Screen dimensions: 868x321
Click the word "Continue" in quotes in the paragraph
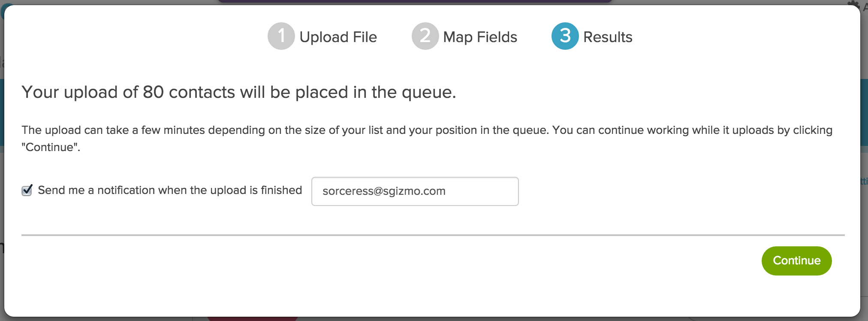(x=51, y=147)
